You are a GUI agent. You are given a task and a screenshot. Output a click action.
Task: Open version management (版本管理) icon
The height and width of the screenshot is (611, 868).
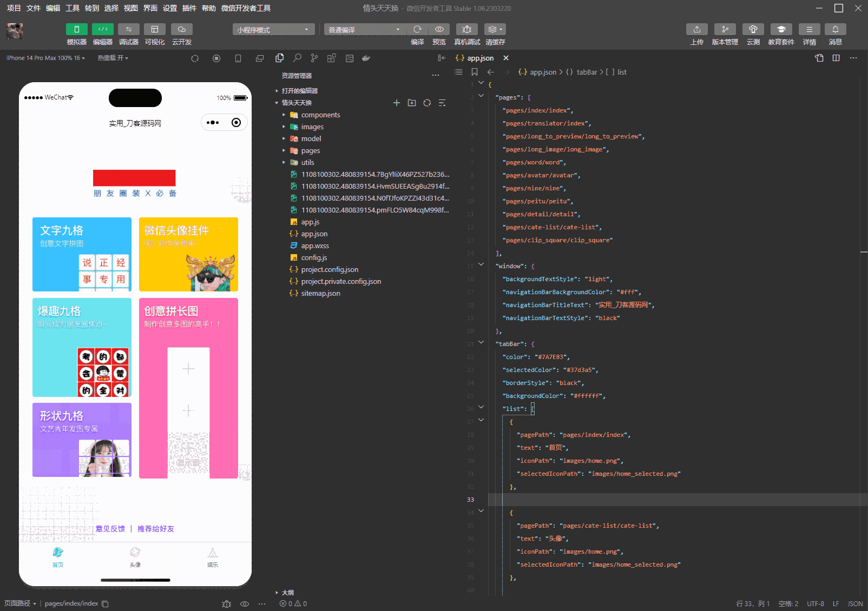pos(725,30)
